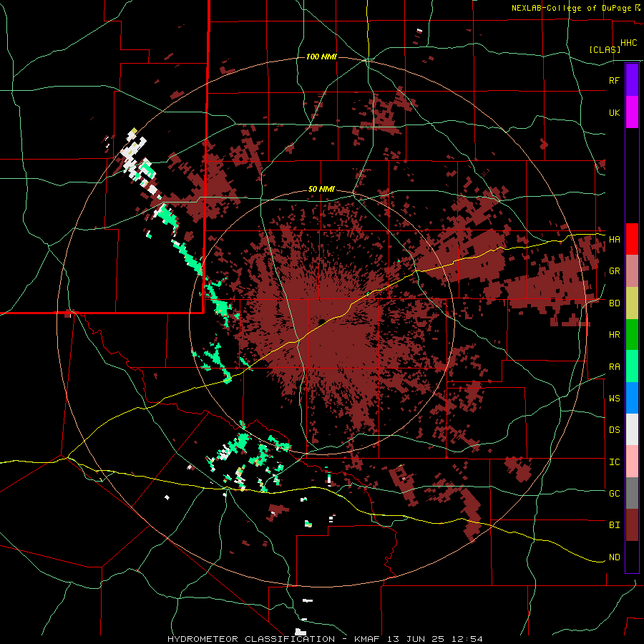Click the UK legend label
The width and height of the screenshot is (644, 644).
point(614,112)
